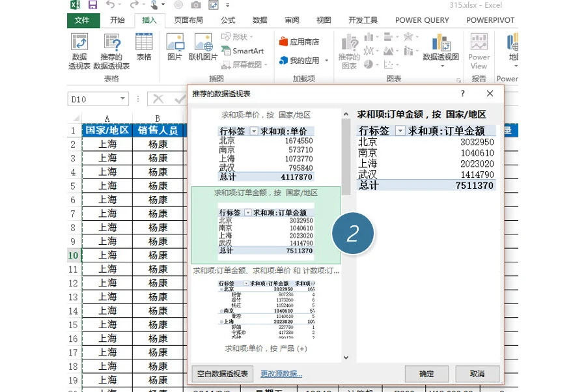Open the 应用商店 add-in store
Viewport: 586px width, 392px height.
[x=300, y=42]
